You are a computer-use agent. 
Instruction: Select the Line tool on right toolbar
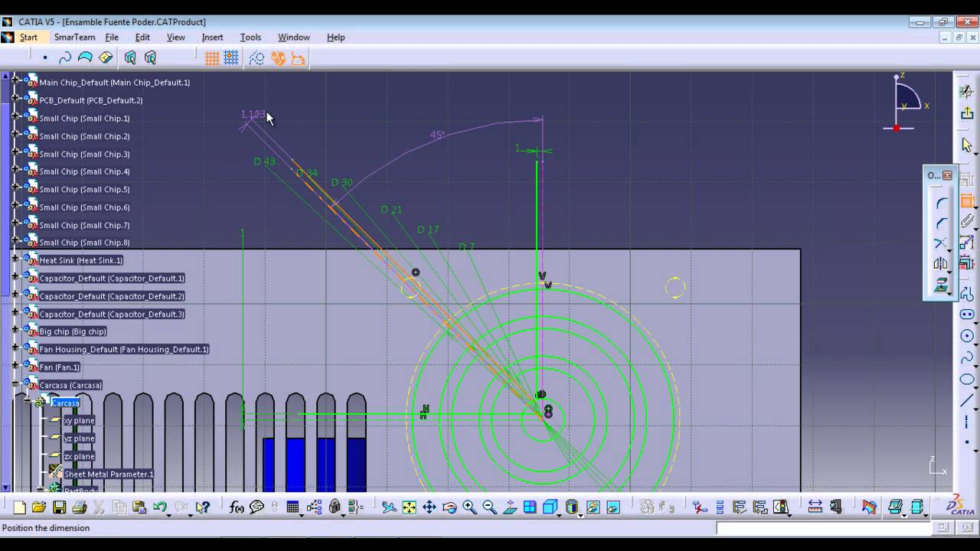[967, 401]
